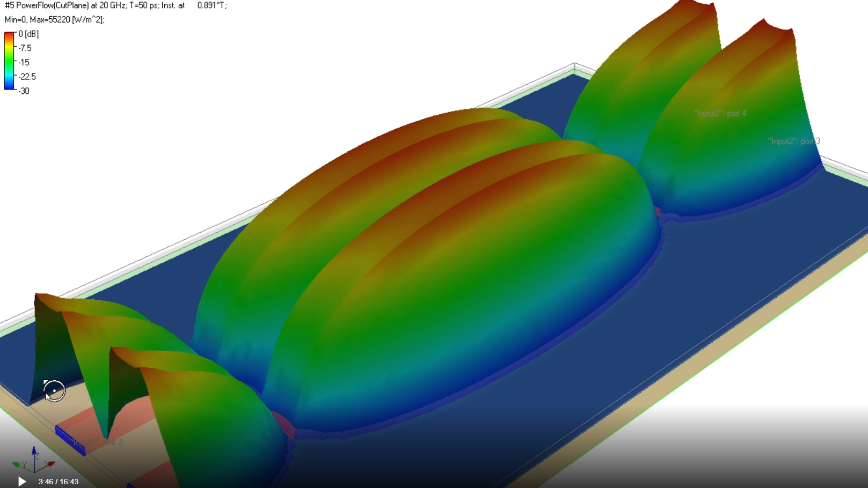Click the 0 [dB] legend label
868x488 pixels.
[28, 34]
